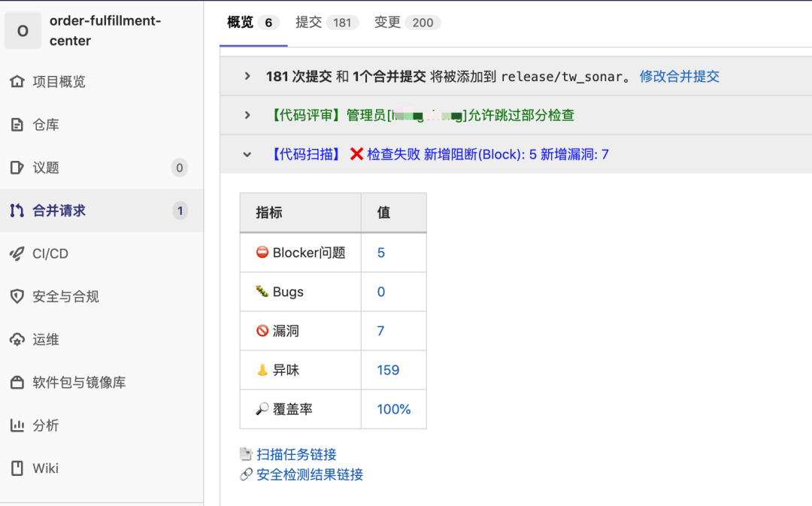
Task: Click the issues icon beside 议题
Action: (x=17, y=167)
